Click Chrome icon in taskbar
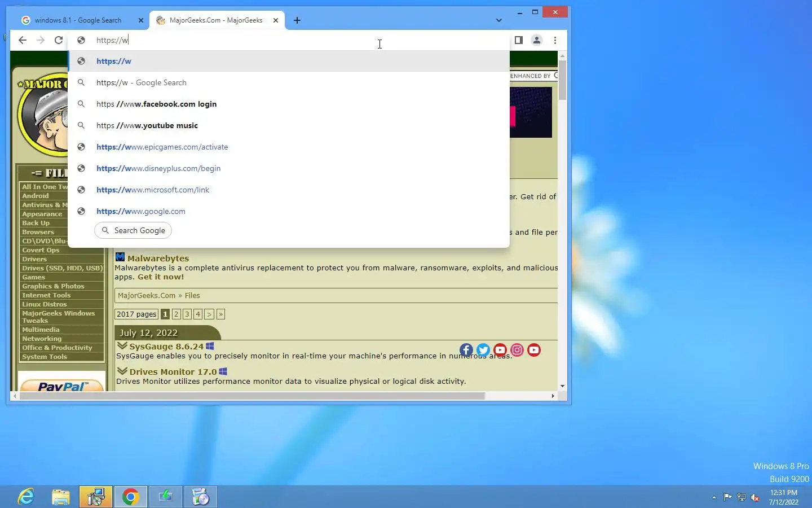Viewport: 812px width, 508px height. point(131,497)
